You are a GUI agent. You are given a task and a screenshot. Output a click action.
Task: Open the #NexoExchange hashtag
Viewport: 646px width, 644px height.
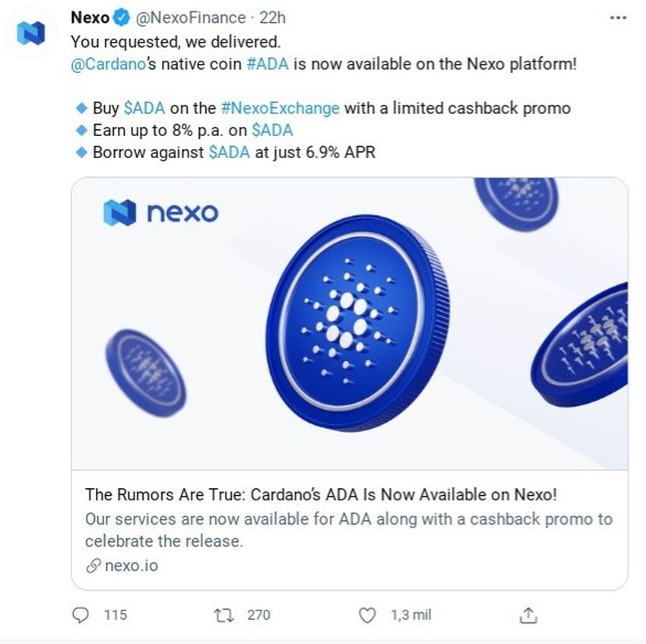pyautogui.click(x=280, y=109)
